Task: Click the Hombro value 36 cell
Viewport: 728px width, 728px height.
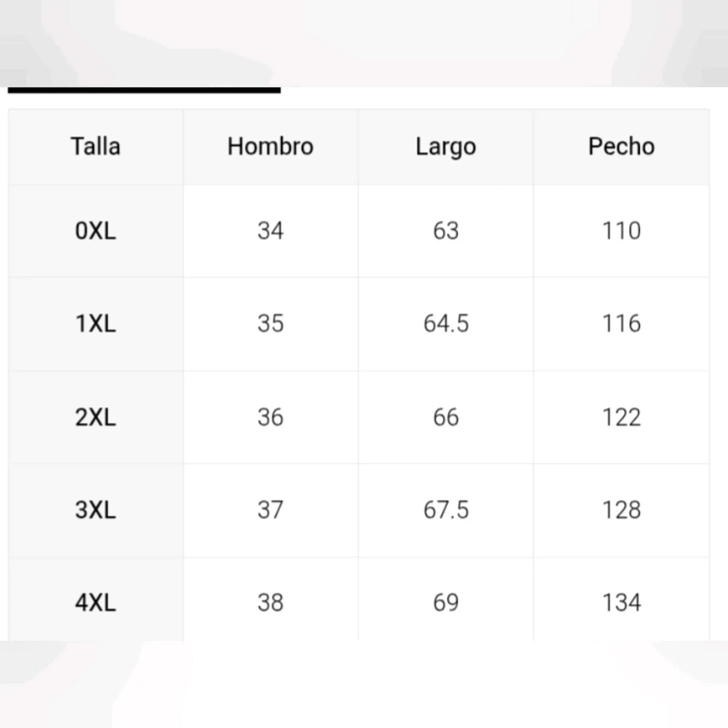Action: click(270, 417)
